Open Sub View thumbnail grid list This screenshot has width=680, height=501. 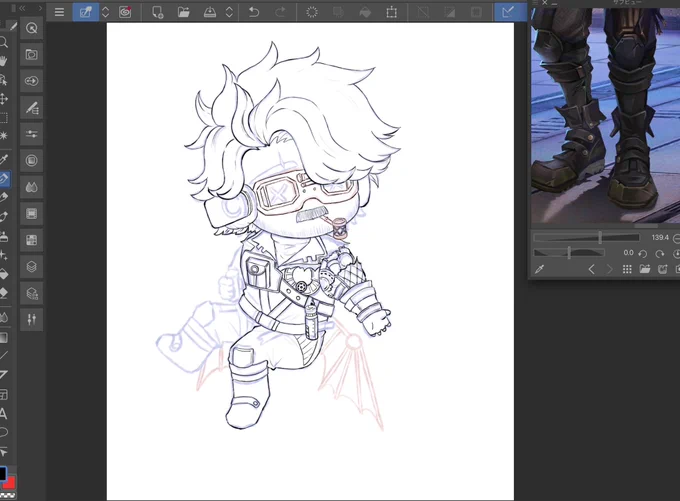(627, 269)
